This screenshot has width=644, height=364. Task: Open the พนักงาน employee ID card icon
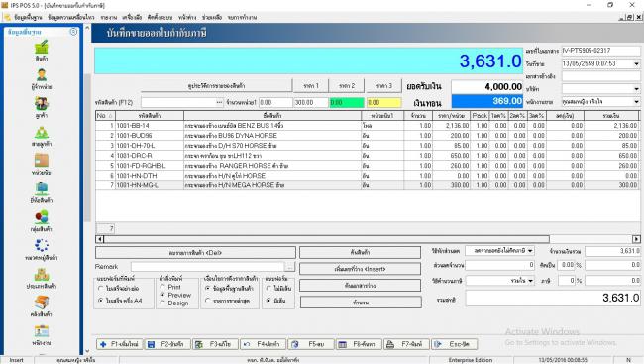point(41,331)
